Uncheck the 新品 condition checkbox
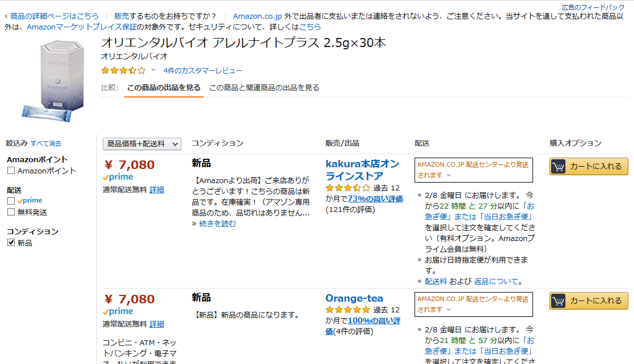This screenshot has height=364, width=634. (x=11, y=243)
